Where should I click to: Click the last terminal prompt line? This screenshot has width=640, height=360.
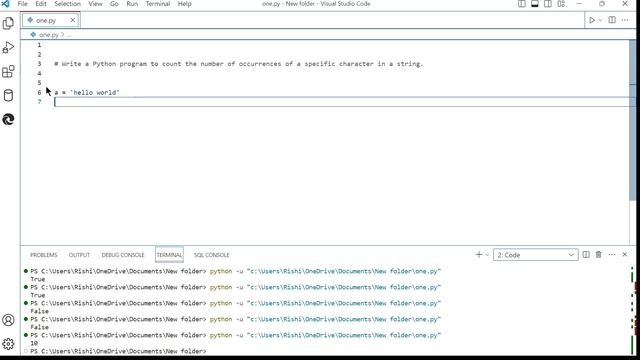pyautogui.click(x=118, y=351)
